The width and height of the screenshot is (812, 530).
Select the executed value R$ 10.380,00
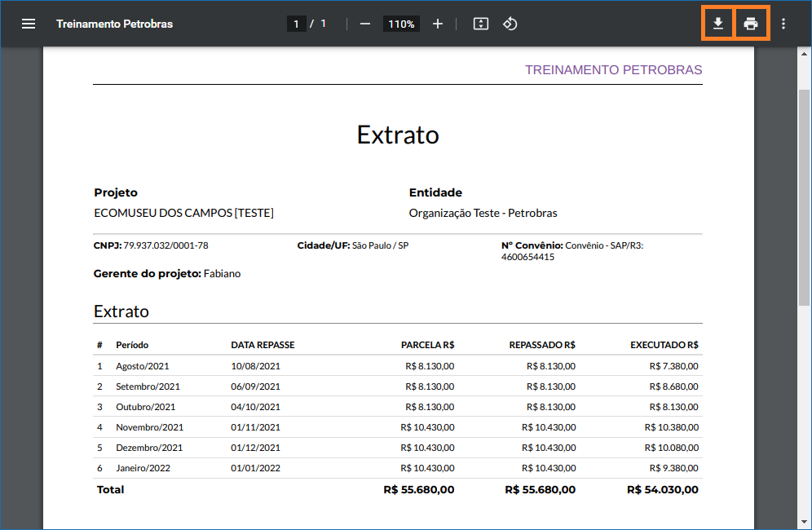tap(672, 427)
